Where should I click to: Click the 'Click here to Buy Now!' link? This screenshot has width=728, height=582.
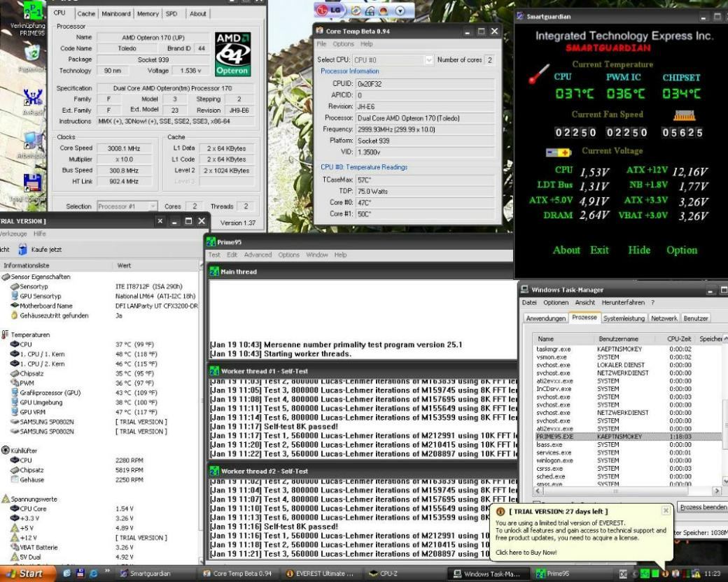(526, 553)
